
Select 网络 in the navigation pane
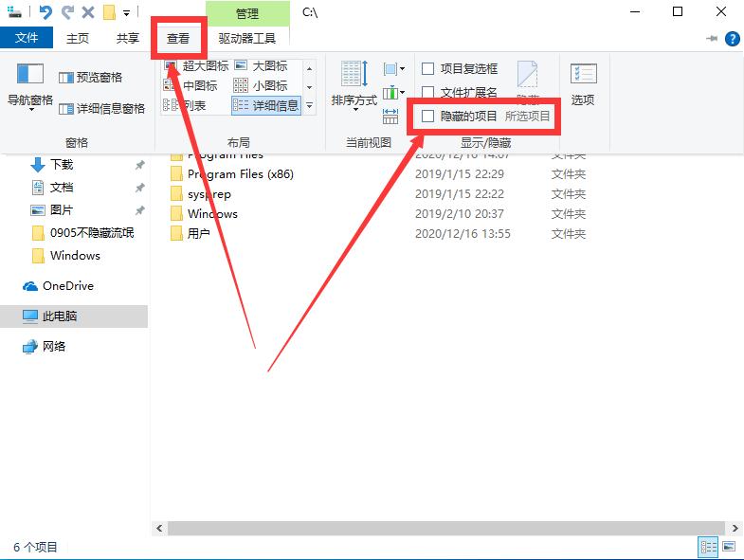click(45, 347)
